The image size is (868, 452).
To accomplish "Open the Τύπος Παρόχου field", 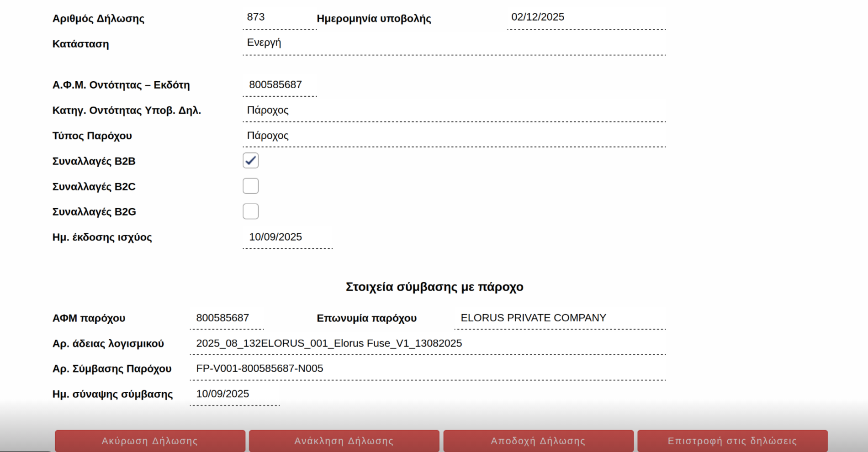I will click(x=454, y=136).
